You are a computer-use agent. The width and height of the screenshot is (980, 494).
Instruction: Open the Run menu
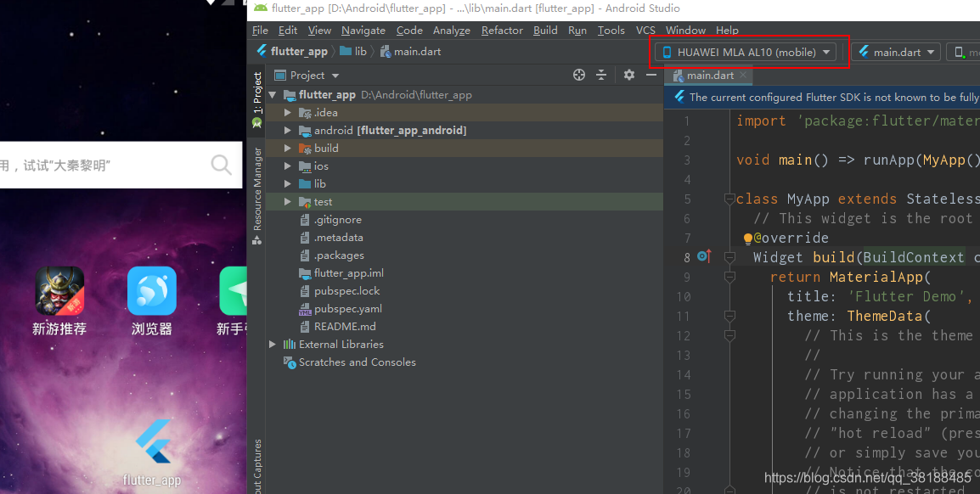click(x=577, y=30)
